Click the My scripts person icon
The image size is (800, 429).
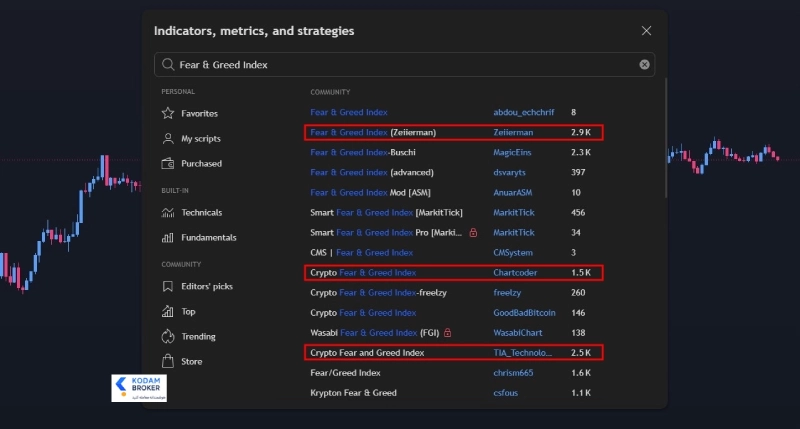pyautogui.click(x=168, y=138)
